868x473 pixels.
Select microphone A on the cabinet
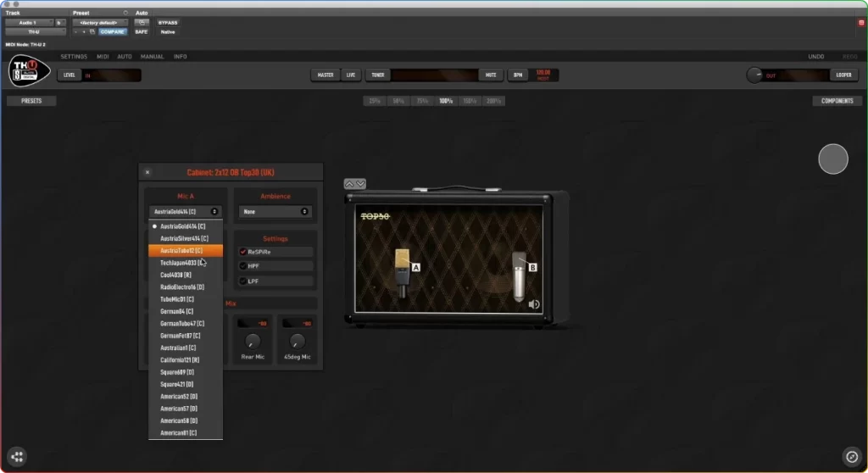point(403,273)
